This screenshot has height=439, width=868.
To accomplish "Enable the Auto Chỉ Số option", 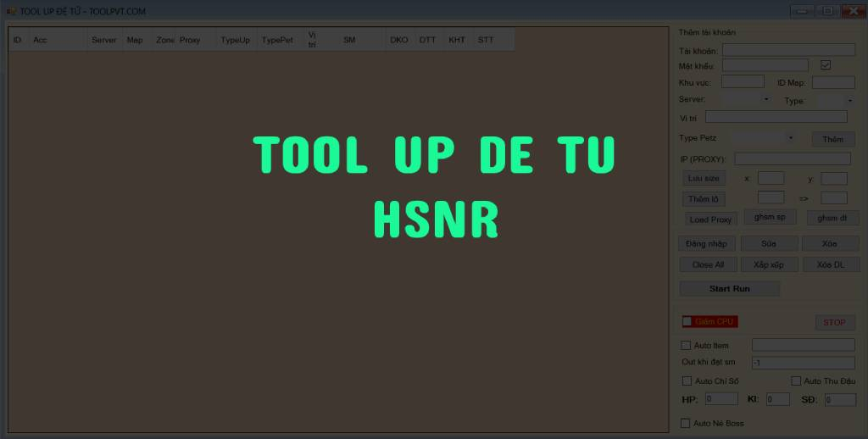I will [687, 381].
